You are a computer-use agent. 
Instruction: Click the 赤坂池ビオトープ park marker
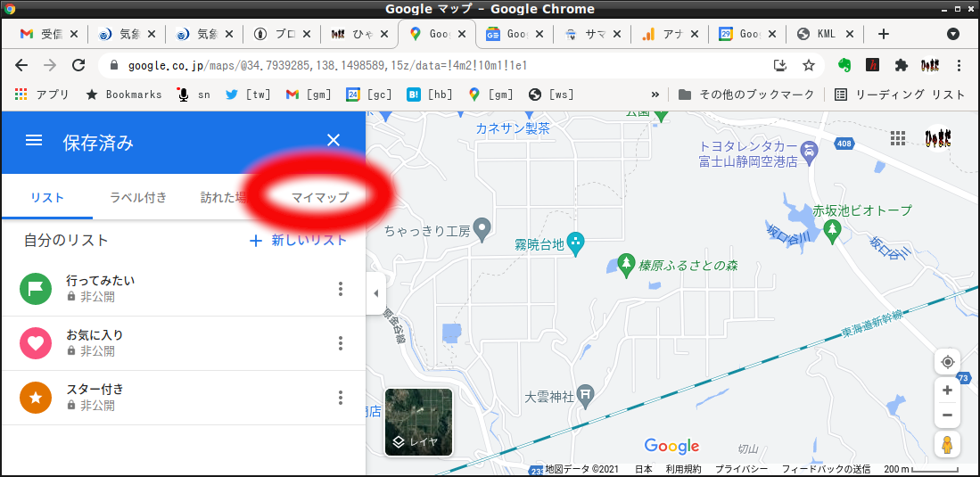pos(831,231)
